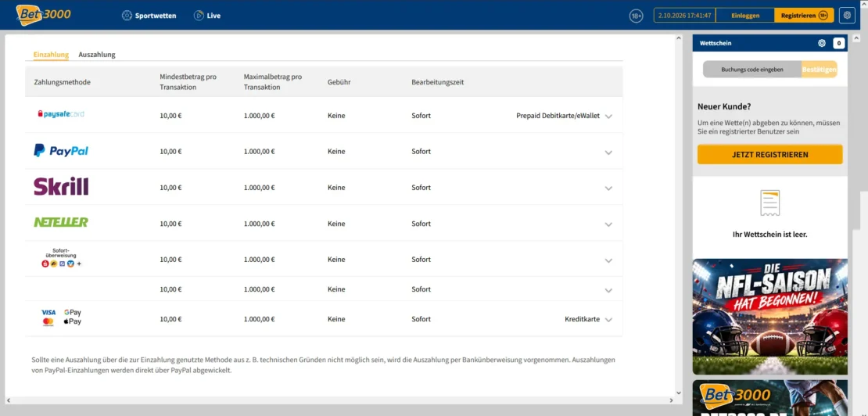
Task: Click the Sofortüberweisung payment logo
Action: [x=61, y=258]
